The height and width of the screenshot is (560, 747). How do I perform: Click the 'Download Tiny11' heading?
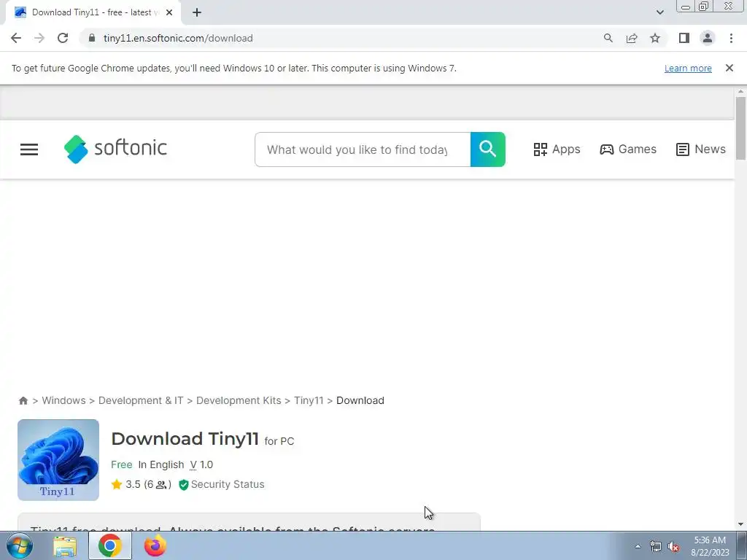(x=185, y=438)
